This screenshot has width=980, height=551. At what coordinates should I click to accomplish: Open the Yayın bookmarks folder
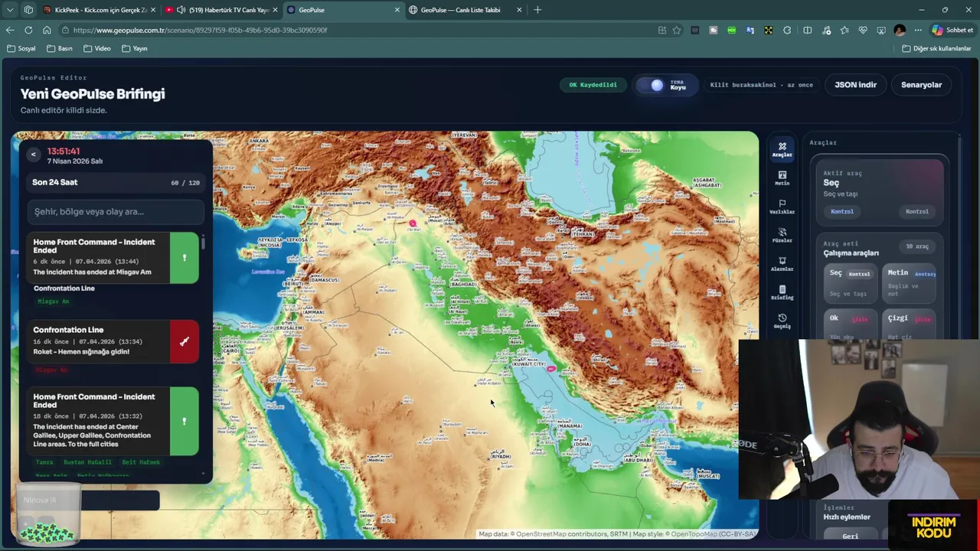point(135,48)
